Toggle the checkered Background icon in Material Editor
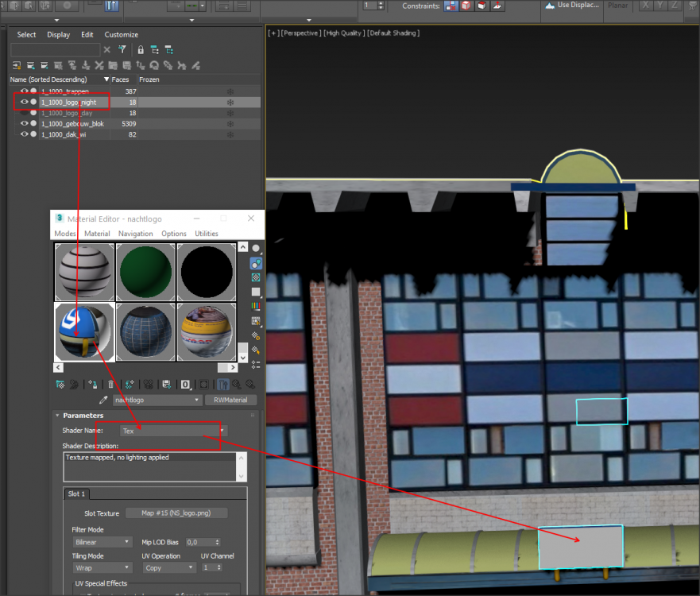This screenshot has width=700, height=596. coord(256,278)
